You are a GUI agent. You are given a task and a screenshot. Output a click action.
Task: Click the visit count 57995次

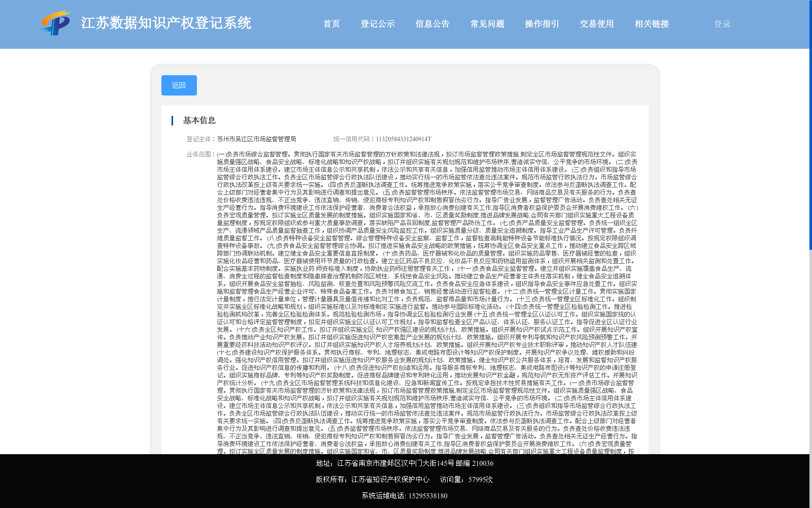[x=481, y=480]
